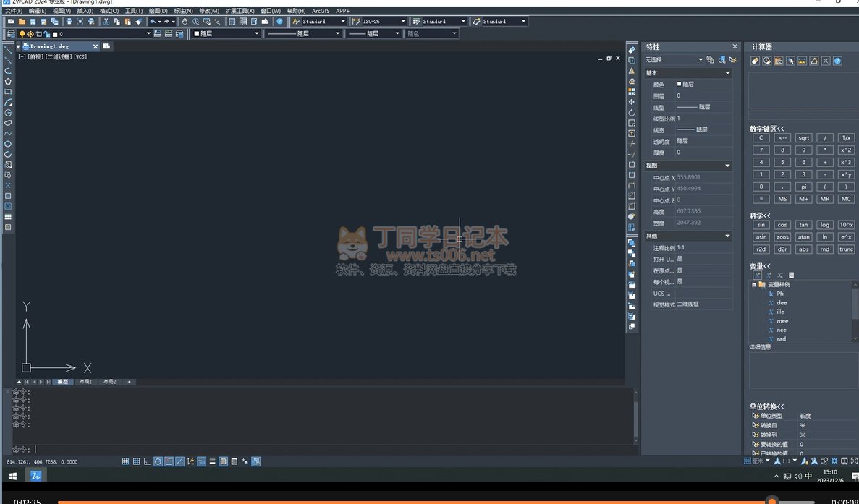This screenshot has width=859, height=504.
Task: Open the 绘图(D) menu
Action: 158,11
